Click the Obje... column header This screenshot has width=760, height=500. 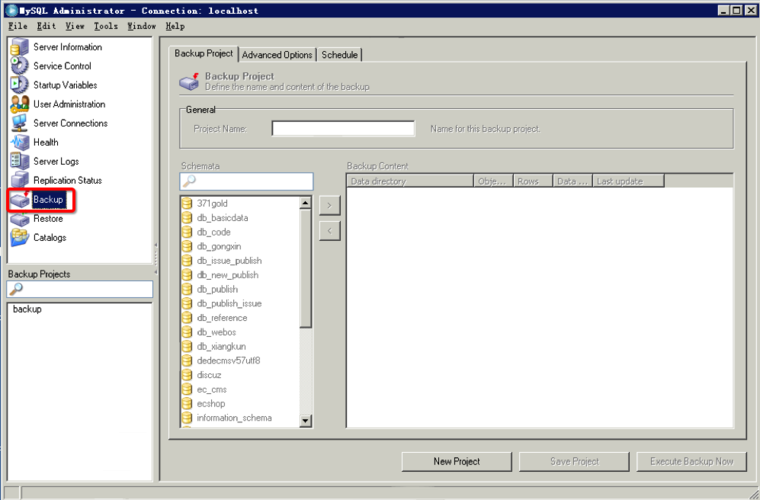(493, 181)
